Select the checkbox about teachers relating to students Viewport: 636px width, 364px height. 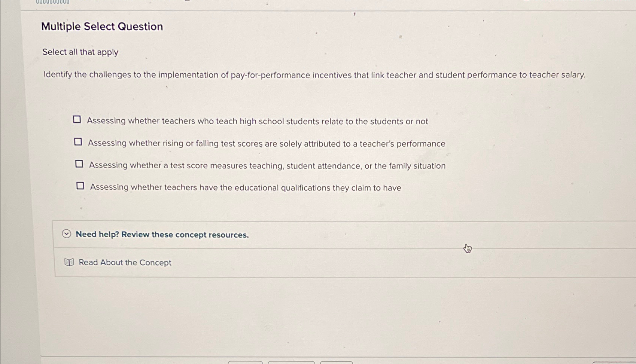78,119
